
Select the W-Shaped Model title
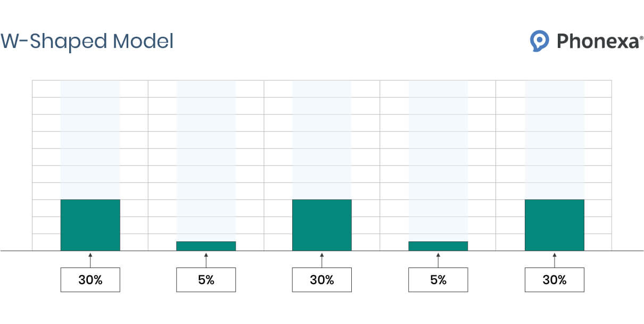click(x=87, y=41)
